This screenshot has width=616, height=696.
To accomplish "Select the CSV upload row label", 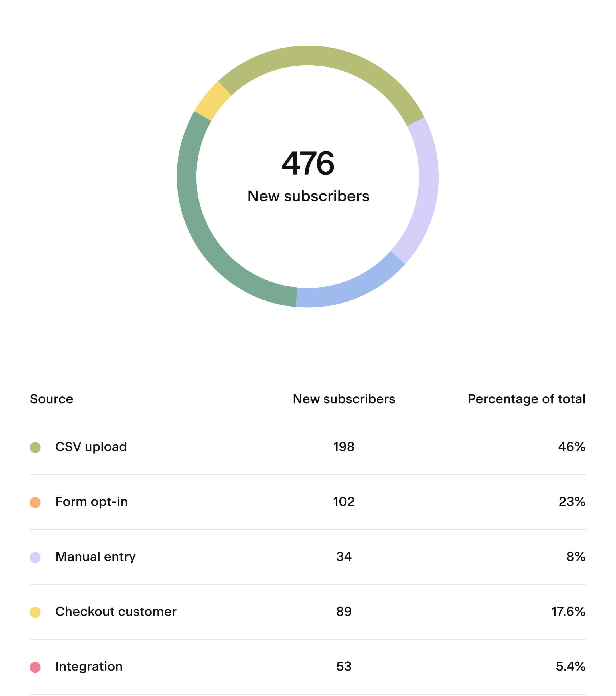I will pos(91,447).
